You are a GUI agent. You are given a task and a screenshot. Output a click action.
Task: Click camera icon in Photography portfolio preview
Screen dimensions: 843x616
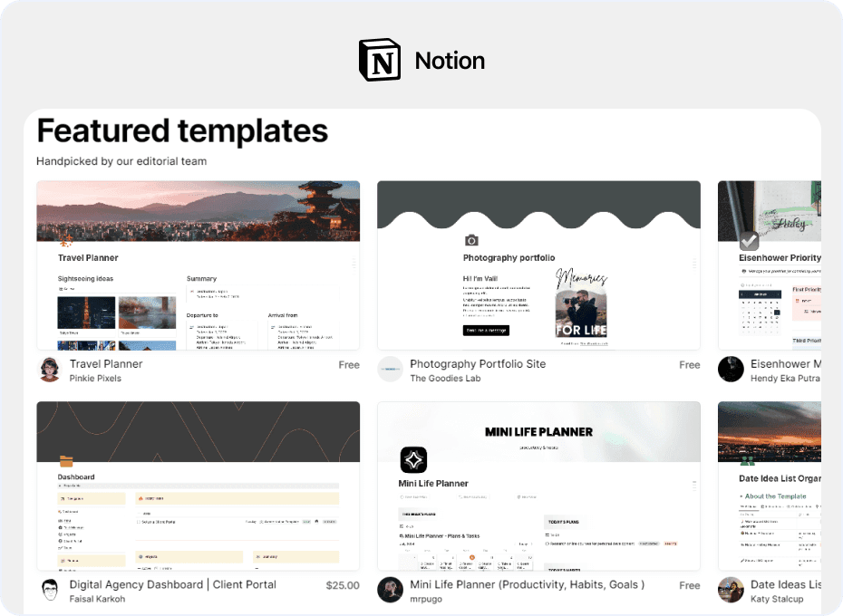point(471,240)
